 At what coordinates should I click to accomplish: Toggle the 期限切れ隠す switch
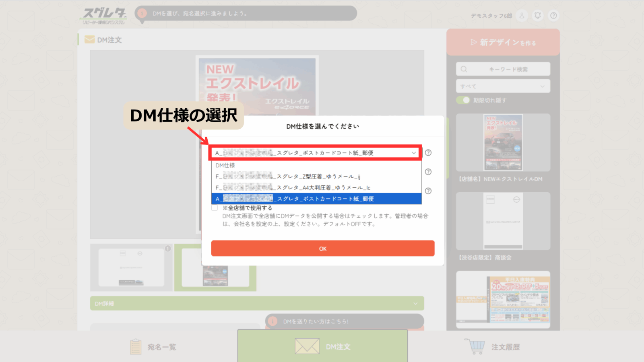463,100
